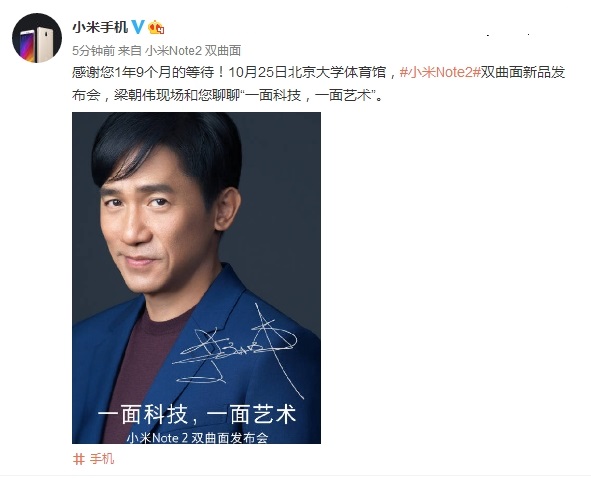Open the 小米手机 profile avatar

(x=37, y=38)
